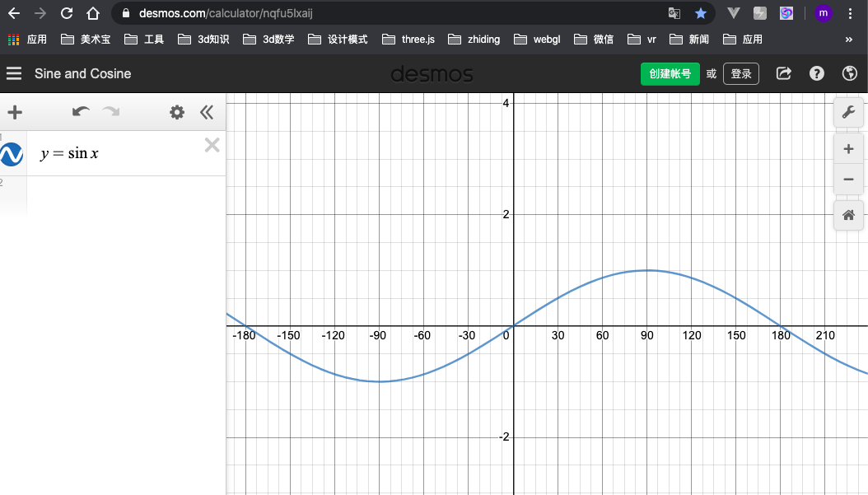The height and width of the screenshot is (495, 868).
Task: Open the purple 'm' profile avatar
Action: pos(824,13)
